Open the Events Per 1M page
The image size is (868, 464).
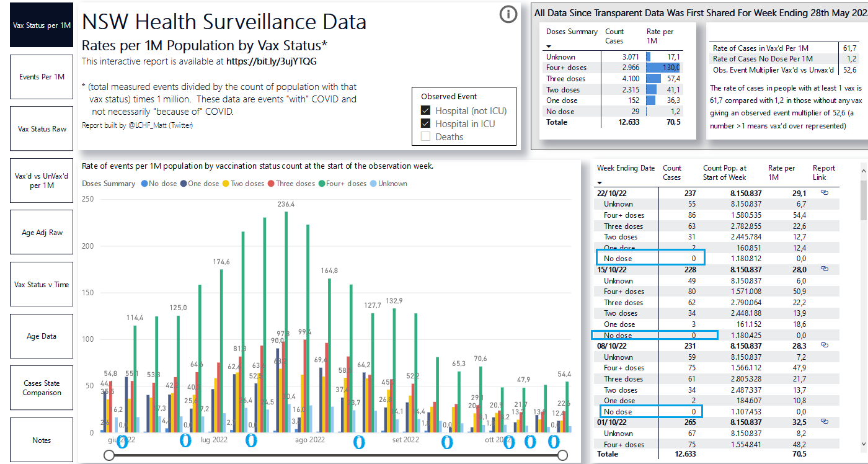(x=42, y=77)
